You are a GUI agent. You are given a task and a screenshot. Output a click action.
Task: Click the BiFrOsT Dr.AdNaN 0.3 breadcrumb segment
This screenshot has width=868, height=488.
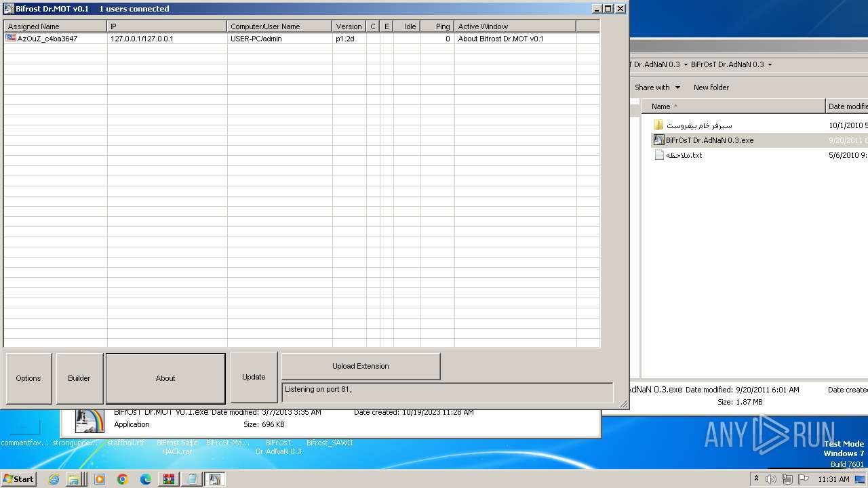[727, 64]
